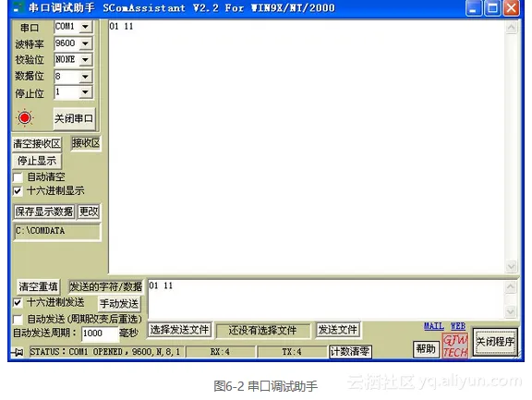Click the 帮助 button
The height and width of the screenshot is (400, 532).
point(426,349)
